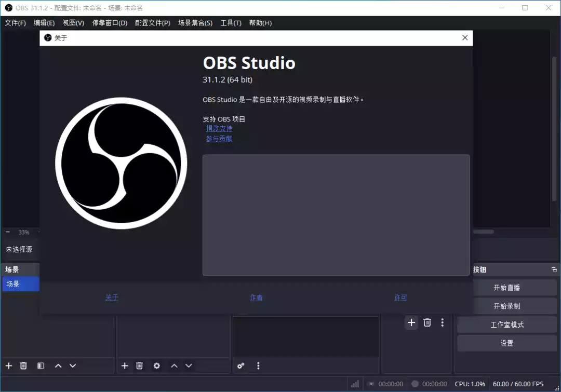Open advanced audio properties gears icon

(x=241, y=366)
